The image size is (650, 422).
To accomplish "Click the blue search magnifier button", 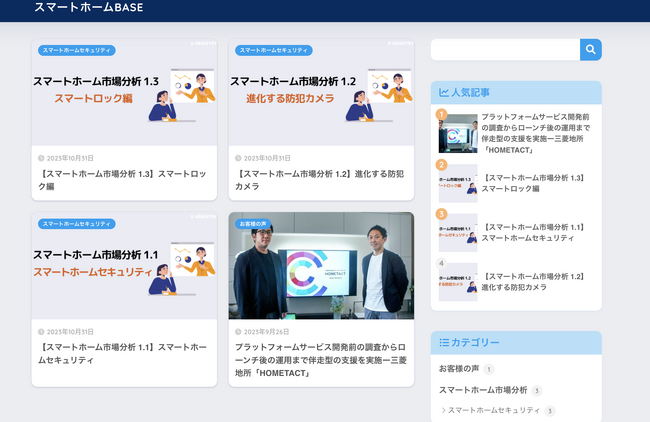I will coord(591,50).
